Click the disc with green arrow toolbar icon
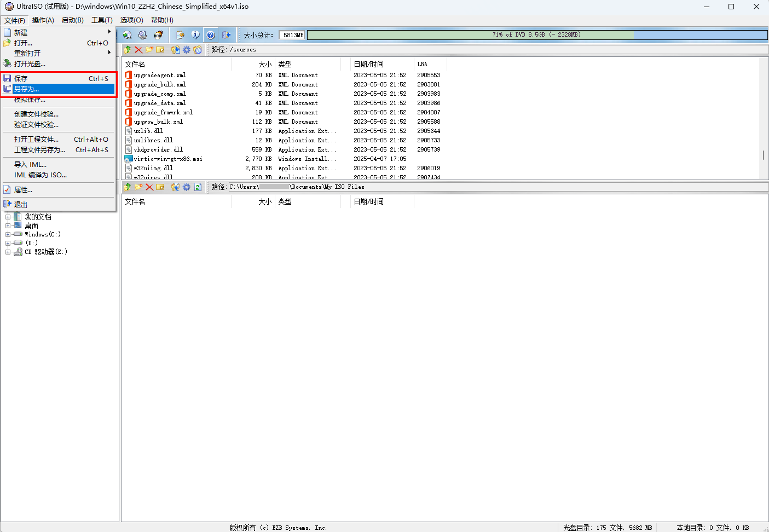This screenshot has height=532, width=769. [x=127, y=35]
